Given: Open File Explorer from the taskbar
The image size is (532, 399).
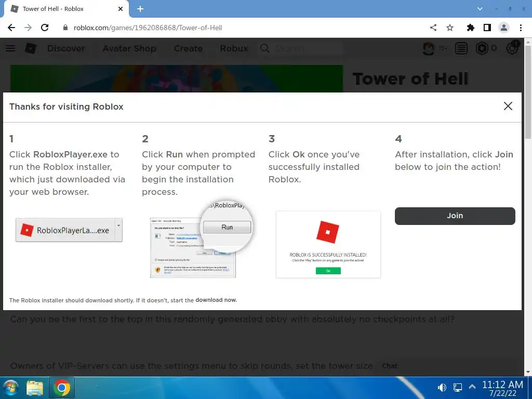Looking at the screenshot, I should pos(35,388).
